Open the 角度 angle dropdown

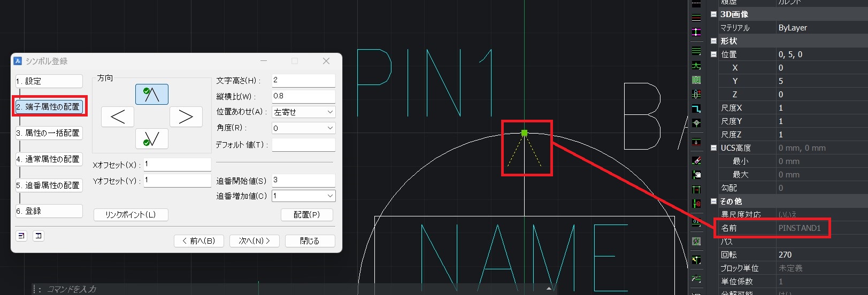click(330, 128)
